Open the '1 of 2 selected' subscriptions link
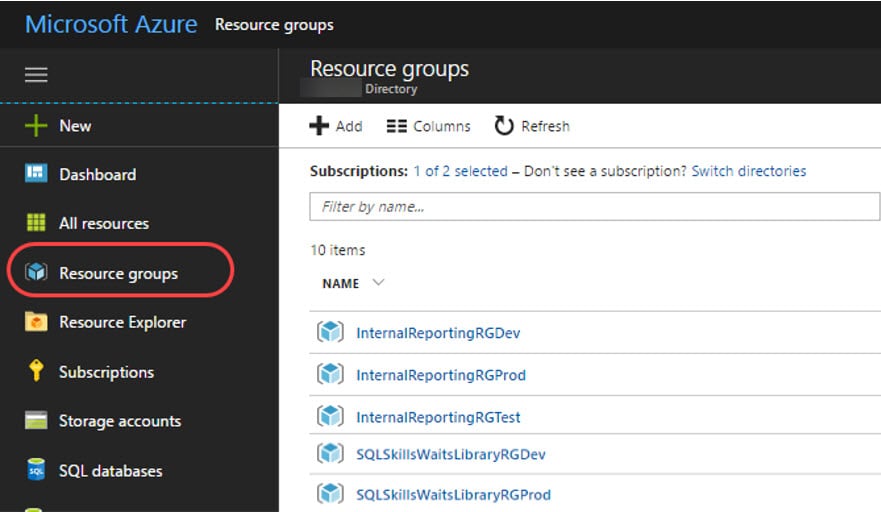The width and height of the screenshot is (881, 512). point(460,171)
